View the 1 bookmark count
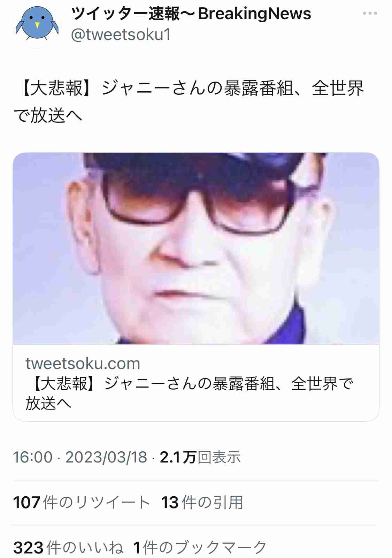 (137, 548)
